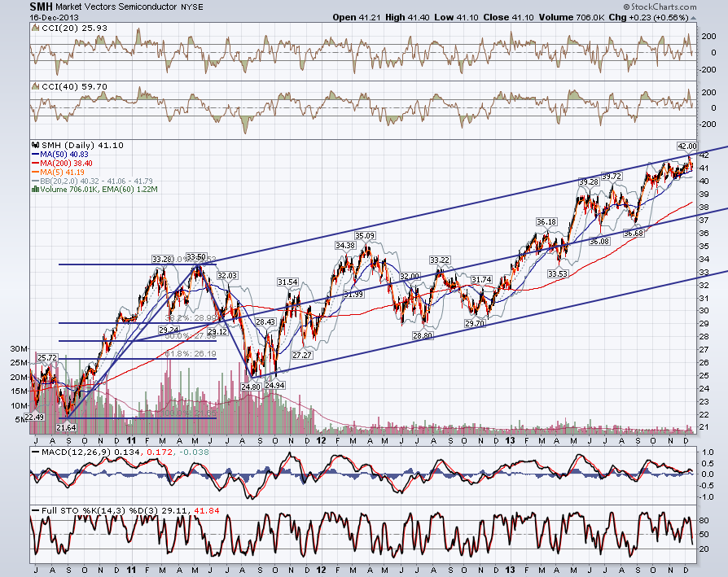Click the 35.09 peak price label

click(x=365, y=236)
